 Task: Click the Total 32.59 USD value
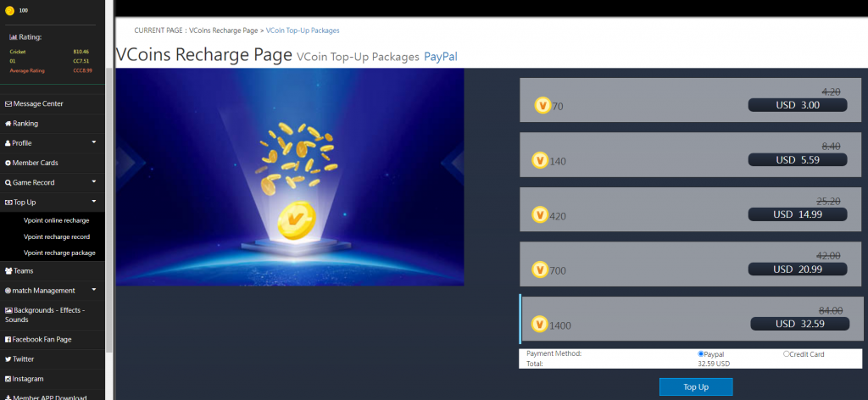[714, 364]
